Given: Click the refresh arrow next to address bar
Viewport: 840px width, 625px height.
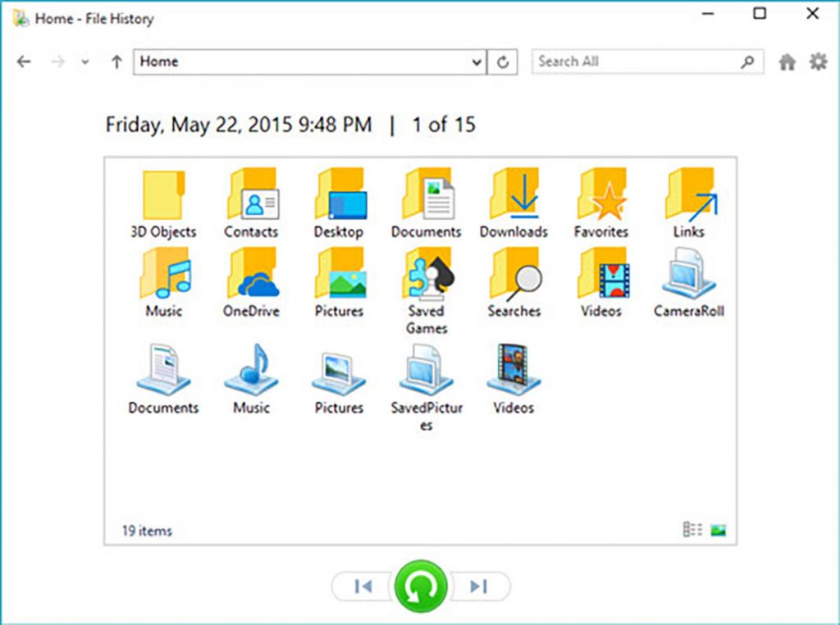Looking at the screenshot, I should pos(503,62).
